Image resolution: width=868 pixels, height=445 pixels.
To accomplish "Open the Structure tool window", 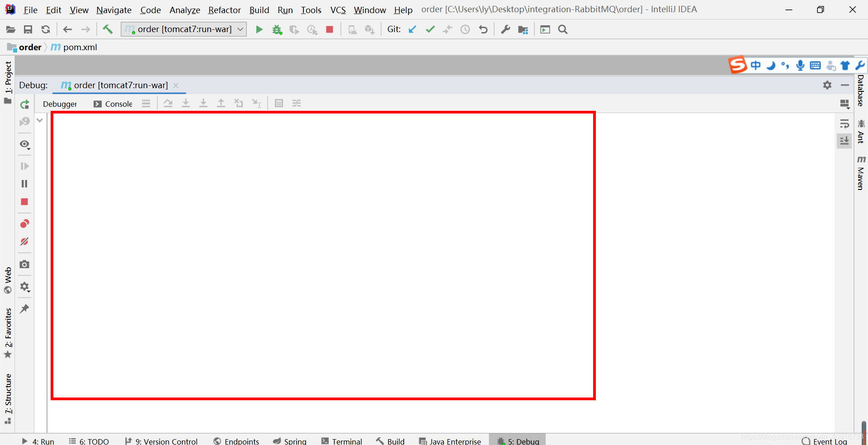I will (x=8, y=398).
